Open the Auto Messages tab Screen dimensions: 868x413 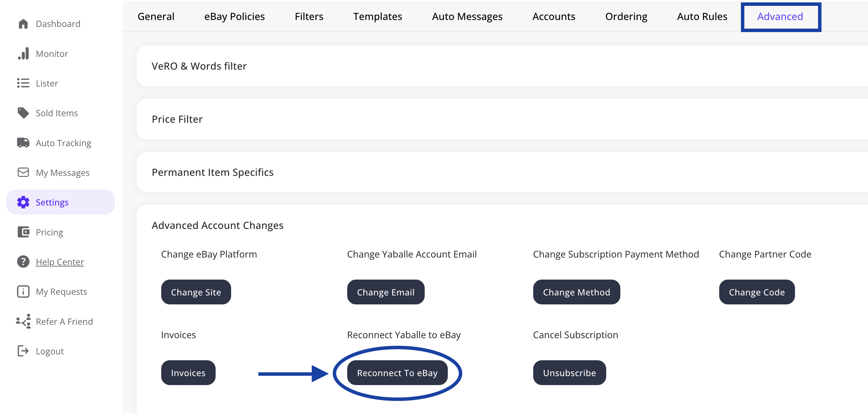(467, 17)
